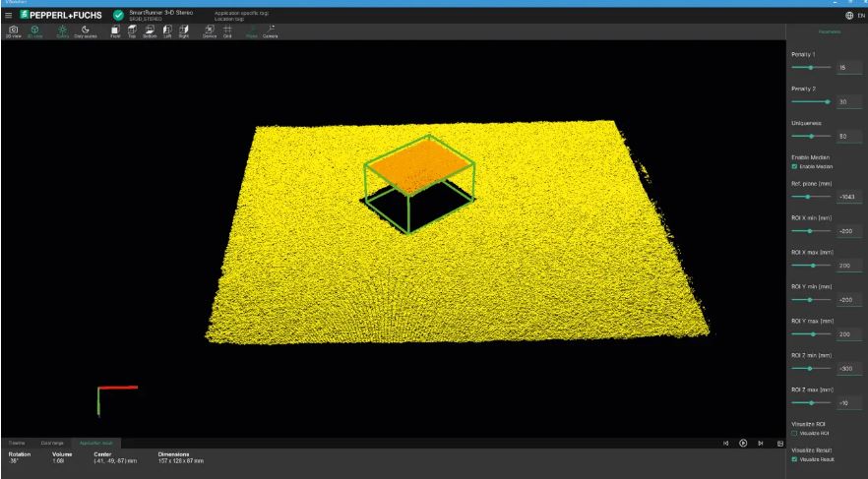
Task: Click the ROI X max slider
Action: pos(811,266)
